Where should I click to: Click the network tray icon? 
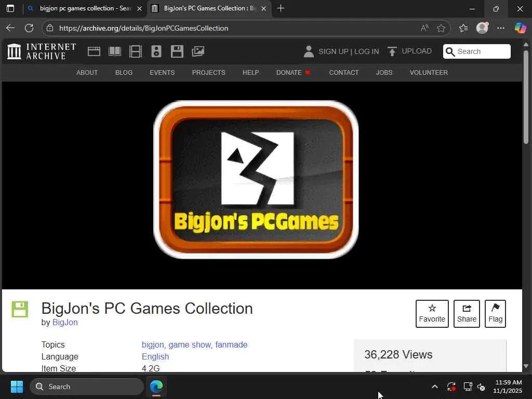[468, 387]
